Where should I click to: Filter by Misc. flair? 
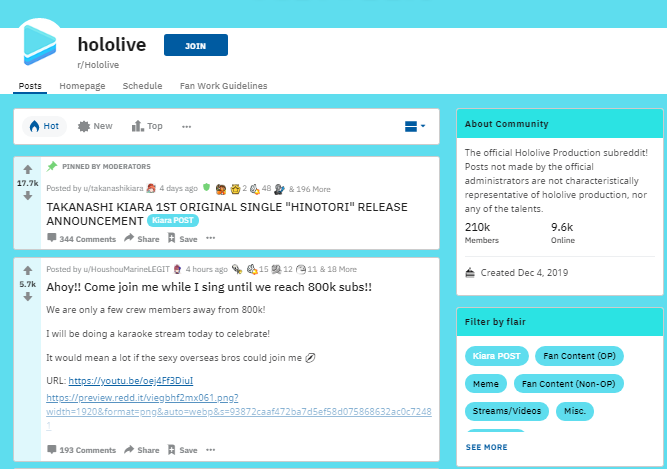click(575, 411)
